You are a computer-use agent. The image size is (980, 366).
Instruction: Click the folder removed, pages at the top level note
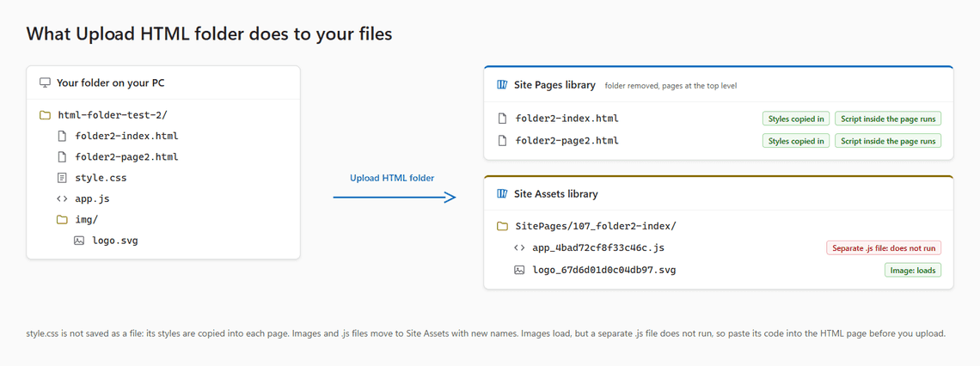671,86
